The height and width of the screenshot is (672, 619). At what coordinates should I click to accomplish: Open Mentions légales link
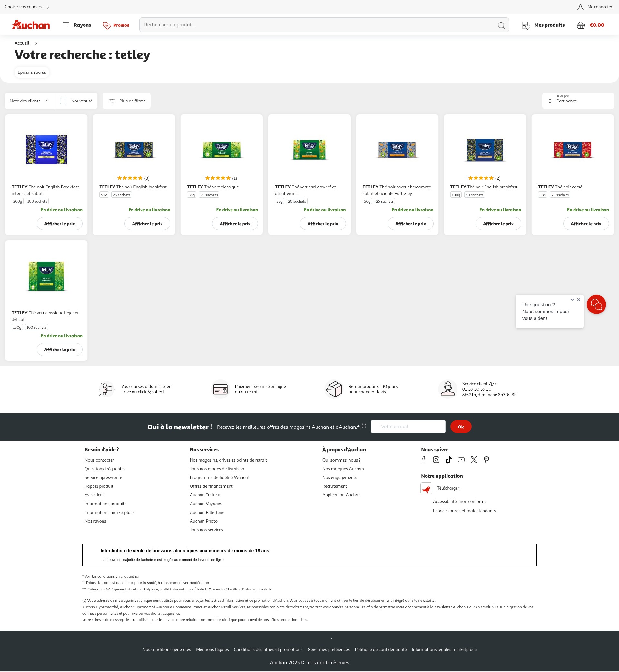click(212, 649)
